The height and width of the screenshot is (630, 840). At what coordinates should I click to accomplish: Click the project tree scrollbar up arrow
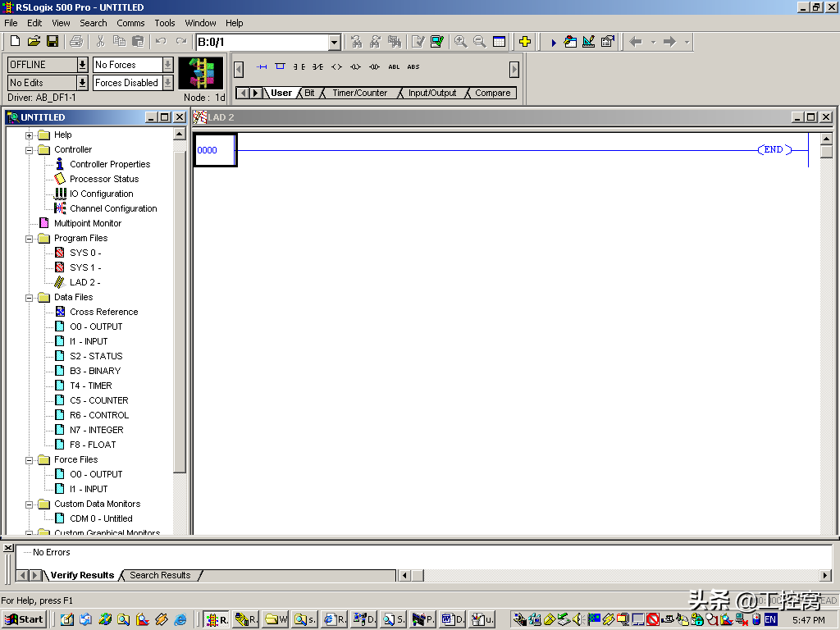[180, 134]
